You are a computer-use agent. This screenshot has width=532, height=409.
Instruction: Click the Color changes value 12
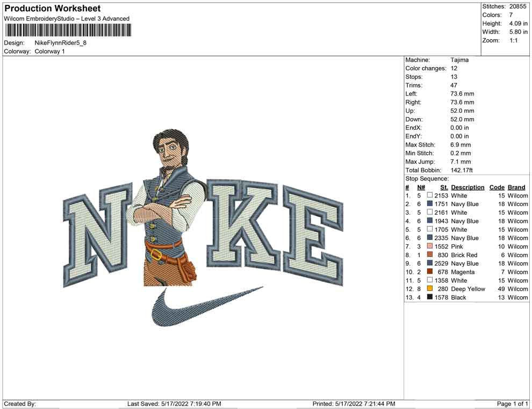point(454,68)
